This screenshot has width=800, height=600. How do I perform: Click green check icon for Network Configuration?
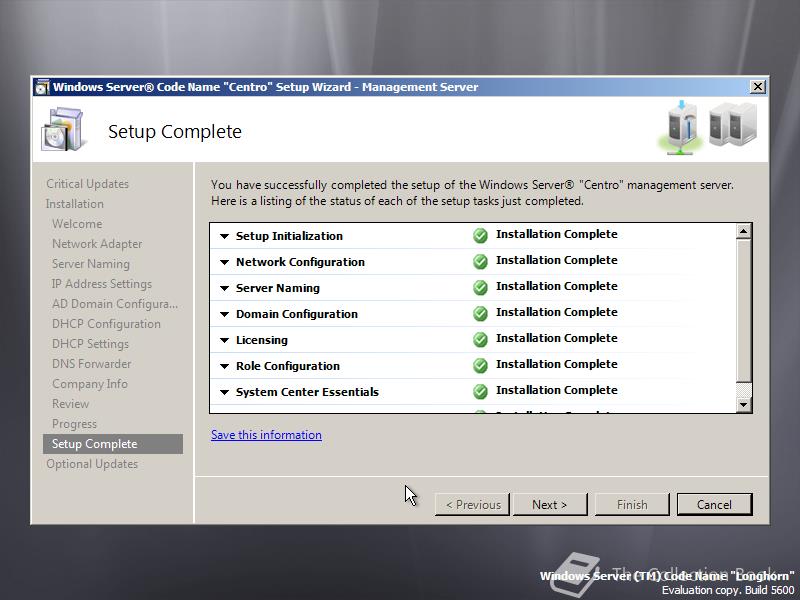tap(480, 262)
